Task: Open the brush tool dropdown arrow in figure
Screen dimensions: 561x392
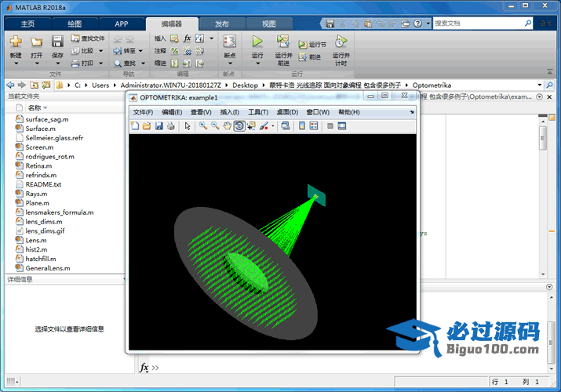Action: [x=273, y=125]
